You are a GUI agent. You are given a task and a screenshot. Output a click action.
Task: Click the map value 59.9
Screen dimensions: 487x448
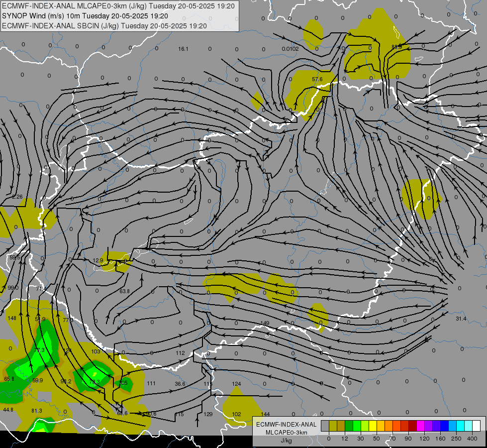38,380
